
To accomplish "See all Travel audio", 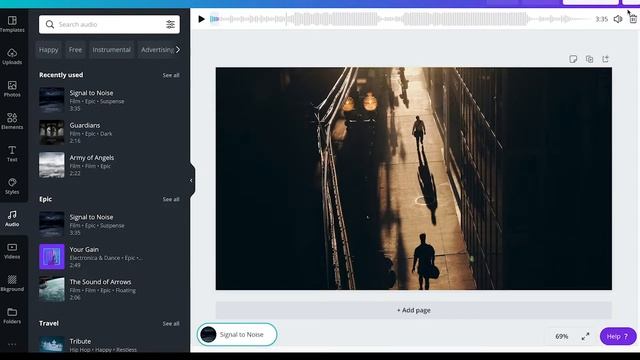I will [x=171, y=323].
